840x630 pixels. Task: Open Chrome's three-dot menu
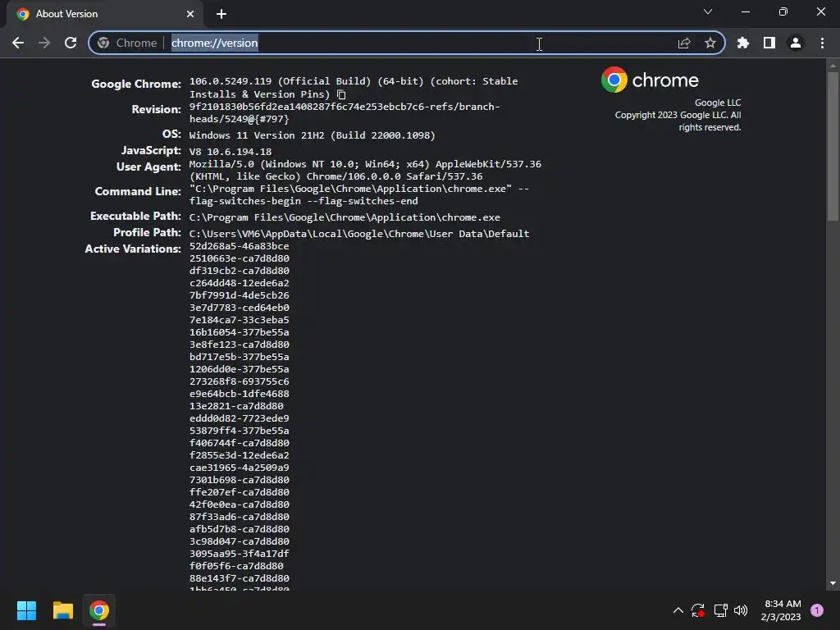(x=822, y=43)
